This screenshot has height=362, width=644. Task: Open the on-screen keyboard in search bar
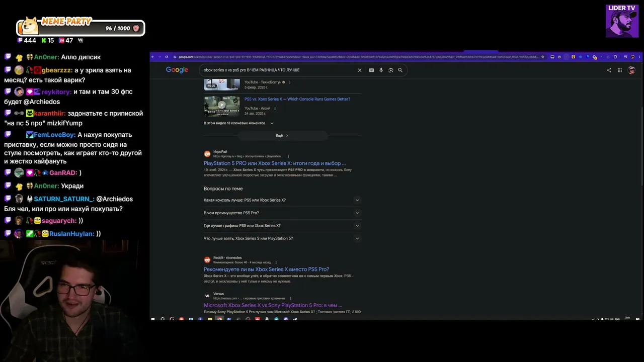pyautogui.click(x=371, y=70)
